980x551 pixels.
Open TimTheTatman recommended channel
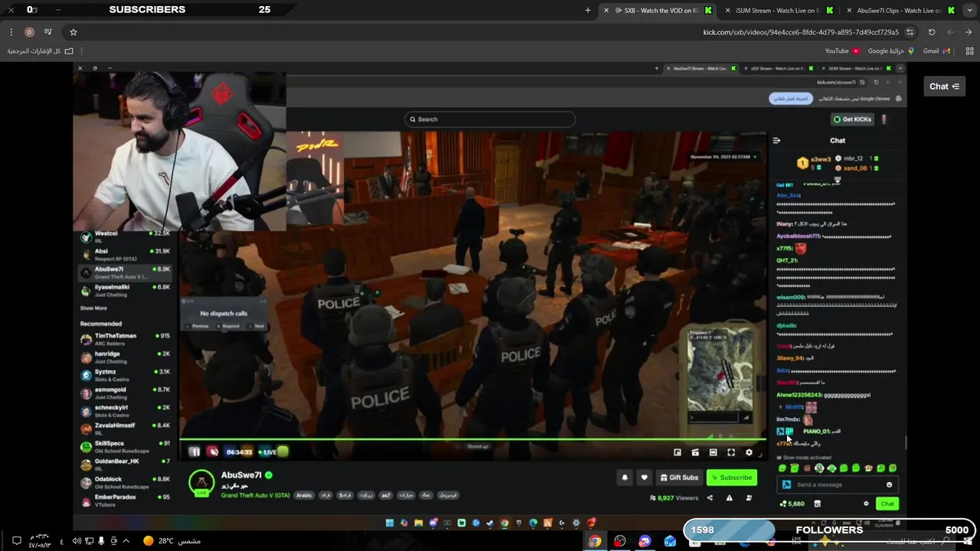click(126, 339)
